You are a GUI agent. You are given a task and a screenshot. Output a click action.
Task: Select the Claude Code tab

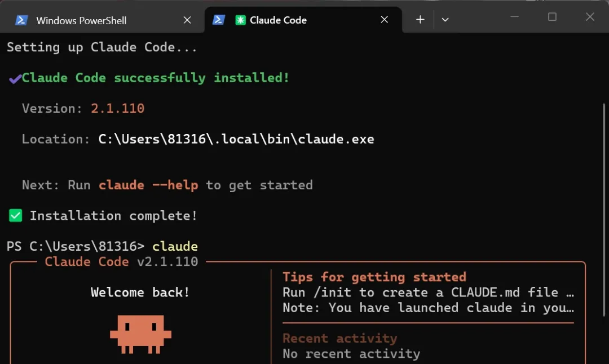[303, 20]
